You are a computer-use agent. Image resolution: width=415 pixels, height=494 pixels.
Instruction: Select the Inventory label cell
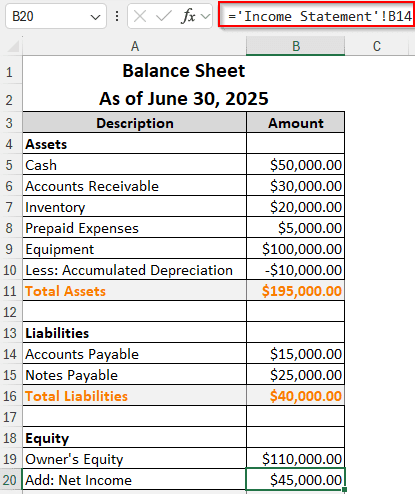(x=135, y=207)
